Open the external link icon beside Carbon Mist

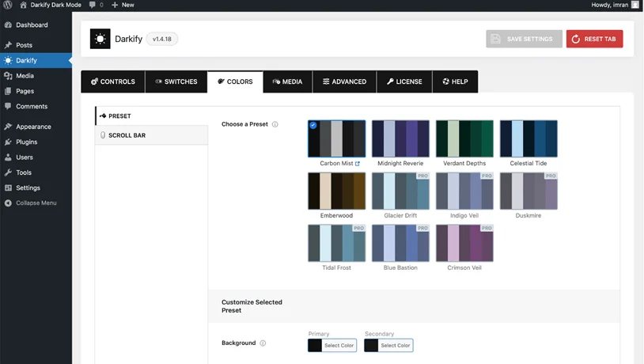pos(358,164)
